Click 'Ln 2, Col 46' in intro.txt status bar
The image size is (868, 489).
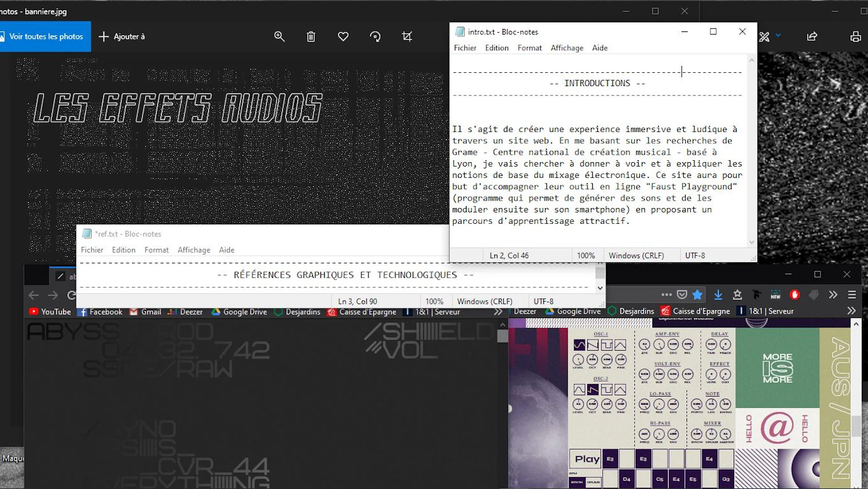tap(509, 255)
